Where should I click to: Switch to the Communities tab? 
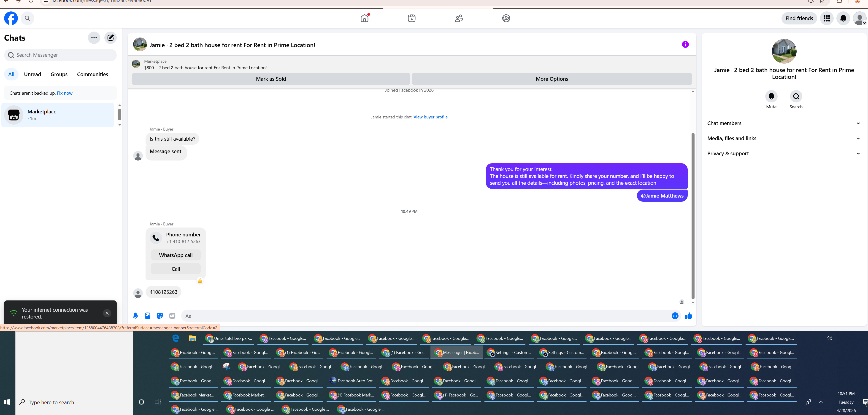coord(92,74)
